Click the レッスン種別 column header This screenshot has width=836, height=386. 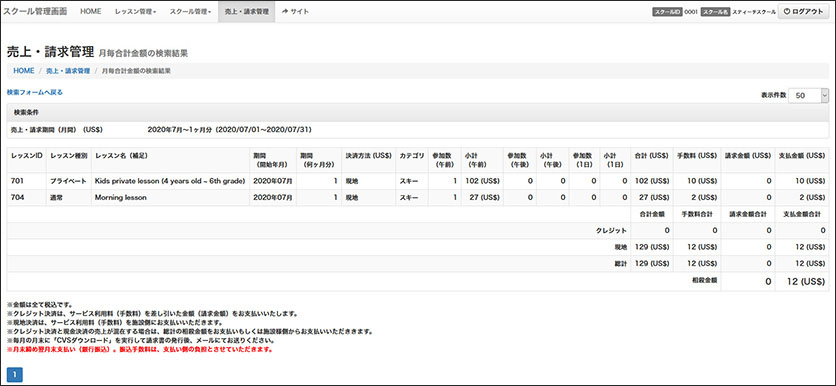tap(68, 159)
